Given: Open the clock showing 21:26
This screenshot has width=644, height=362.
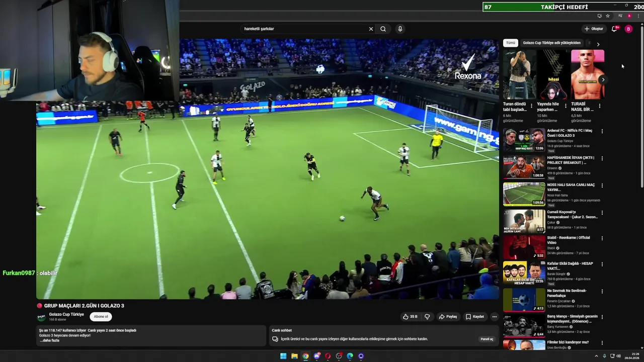Looking at the screenshot, I should tap(632, 356).
